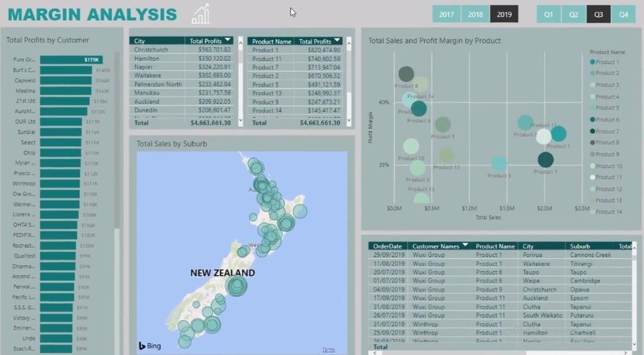The width and height of the screenshot is (644, 355).
Task: Select the Hamilton row in city table
Action: (x=183, y=58)
